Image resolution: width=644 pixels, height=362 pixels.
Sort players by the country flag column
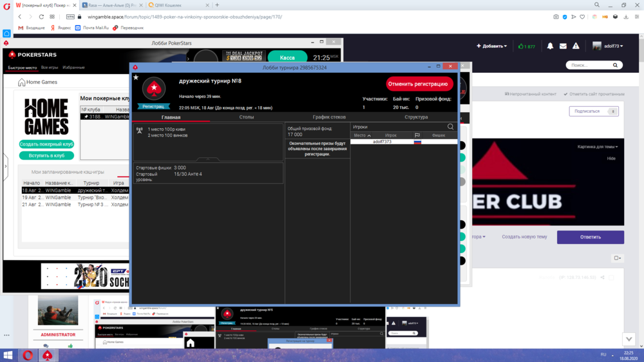[x=417, y=135]
